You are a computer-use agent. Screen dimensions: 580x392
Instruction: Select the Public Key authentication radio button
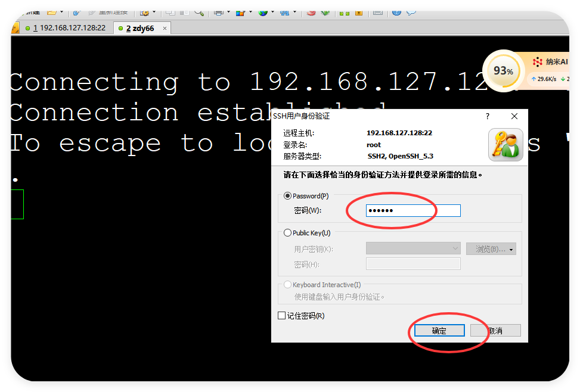287,232
